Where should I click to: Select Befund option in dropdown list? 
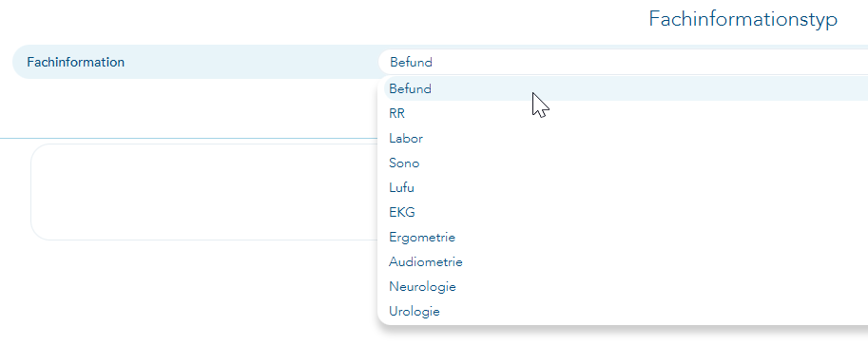[x=626, y=88]
